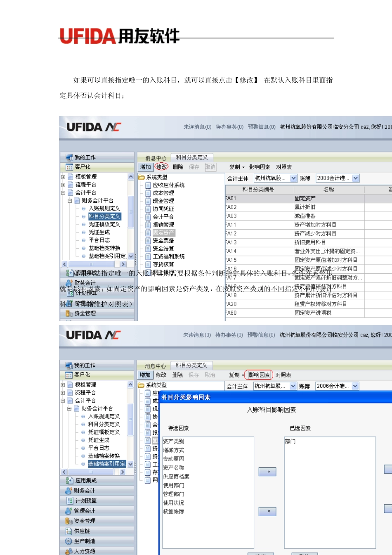Click 计划预算 icon in second screenshot
Image resolution: width=392 pixels, height=555 pixels.
point(69,500)
